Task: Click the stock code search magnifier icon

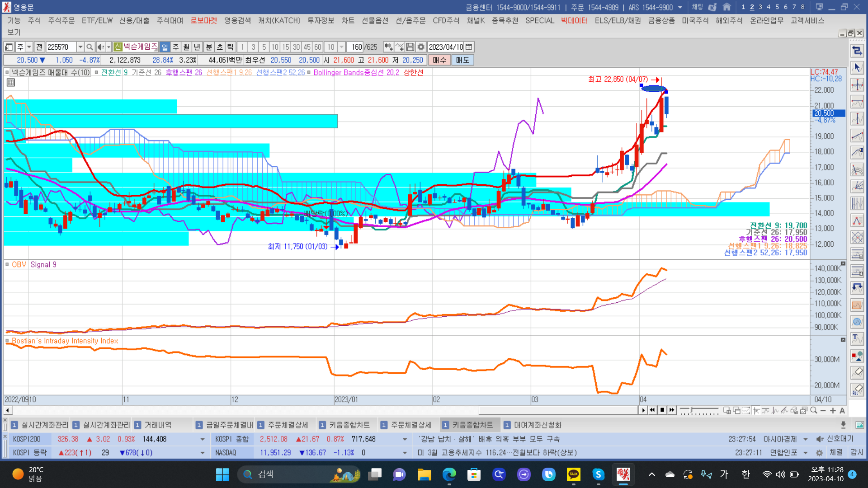Action: [x=90, y=47]
